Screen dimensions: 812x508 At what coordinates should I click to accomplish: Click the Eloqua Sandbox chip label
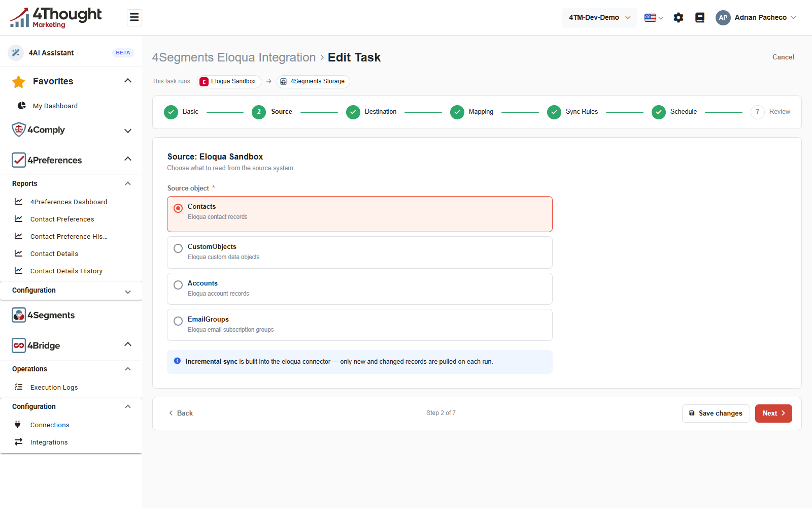click(x=233, y=81)
